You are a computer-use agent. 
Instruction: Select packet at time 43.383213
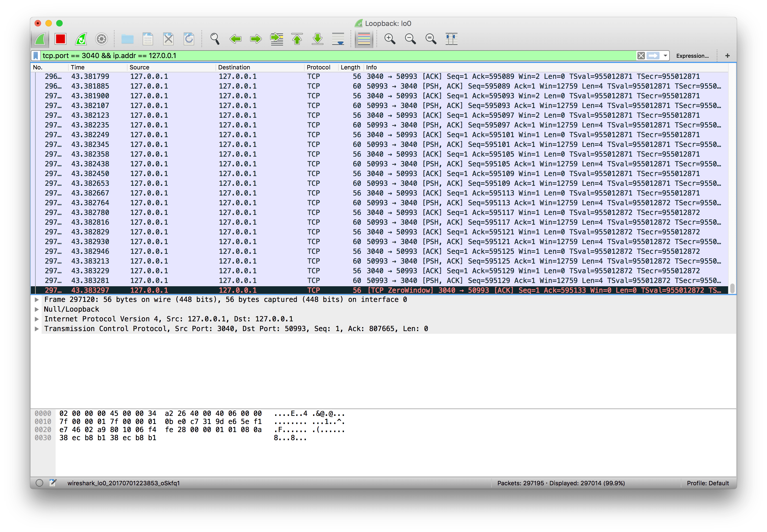[x=379, y=261]
